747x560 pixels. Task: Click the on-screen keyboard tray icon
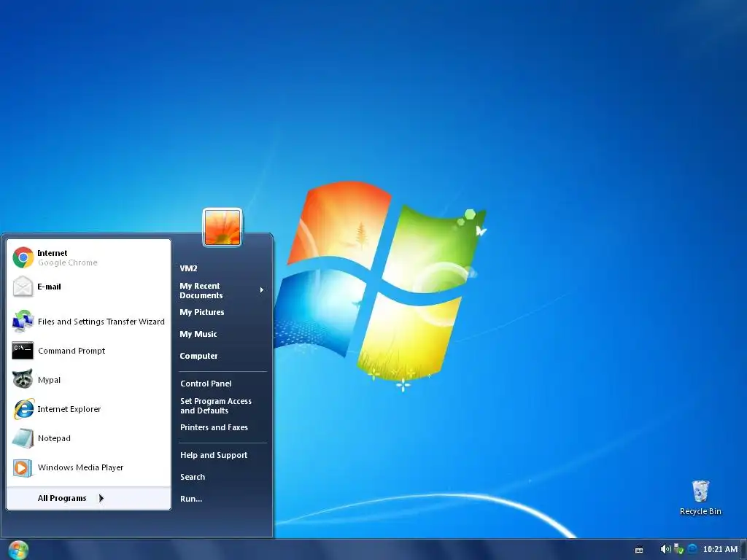(639, 550)
